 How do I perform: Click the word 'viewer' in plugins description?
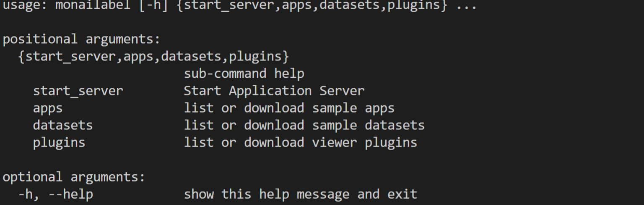[335, 142]
